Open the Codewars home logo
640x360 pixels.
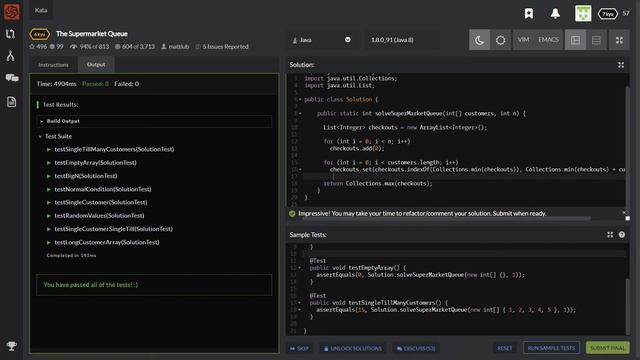pos(11,11)
